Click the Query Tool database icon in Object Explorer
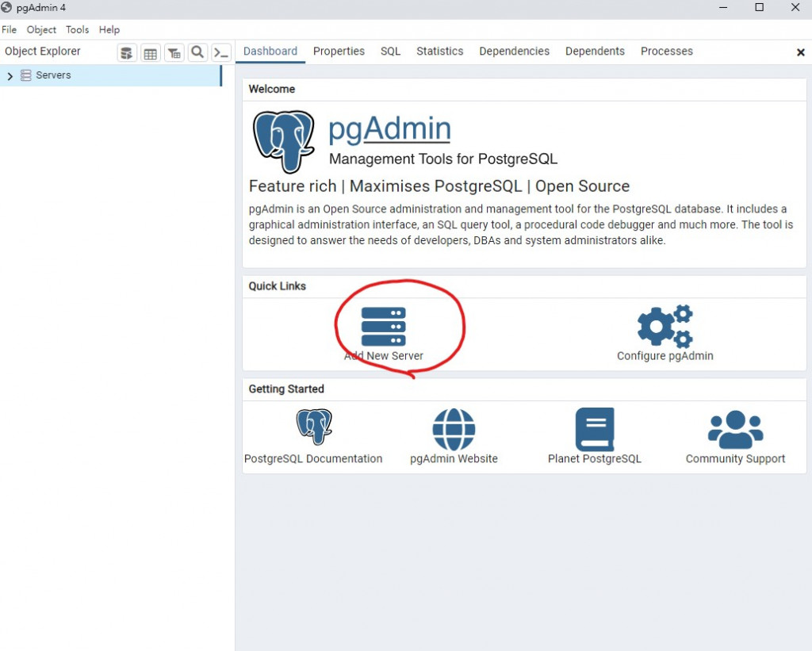This screenshot has width=812, height=651. 126,53
